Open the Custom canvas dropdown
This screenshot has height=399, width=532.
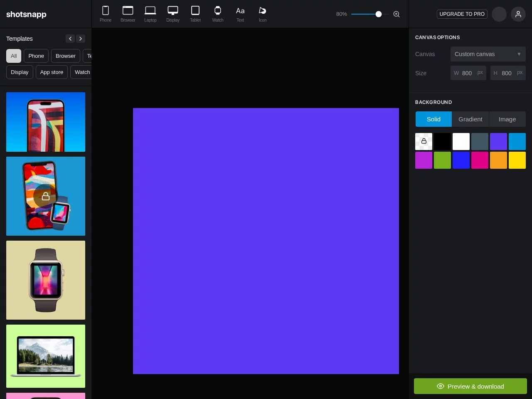488,54
